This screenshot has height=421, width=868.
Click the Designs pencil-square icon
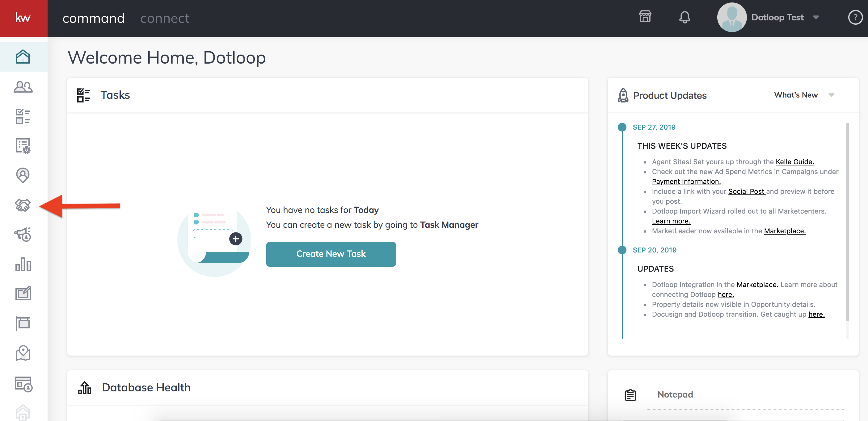tap(23, 293)
